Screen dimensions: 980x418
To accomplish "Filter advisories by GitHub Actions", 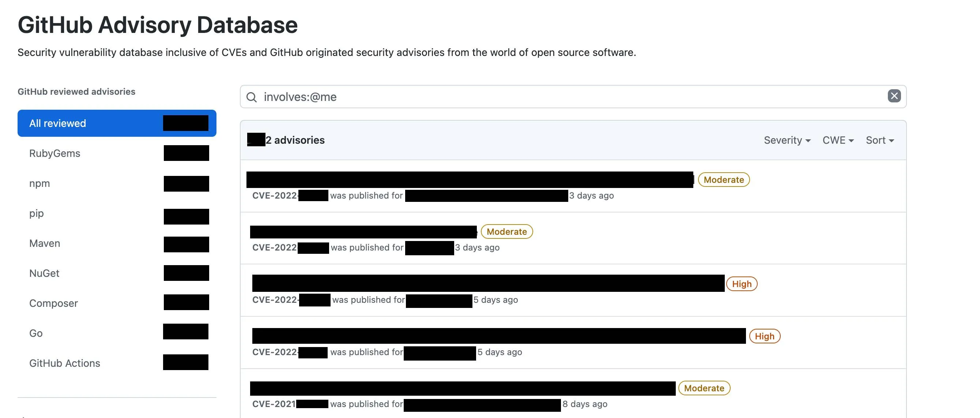I will (65, 363).
